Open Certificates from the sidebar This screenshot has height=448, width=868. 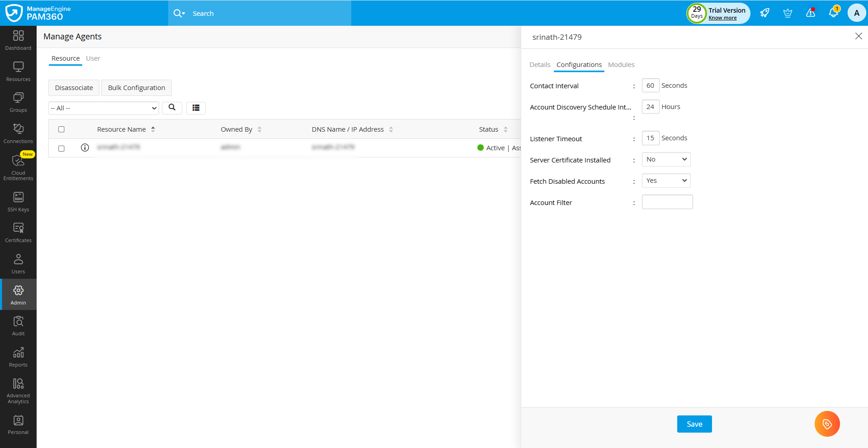(18, 233)
